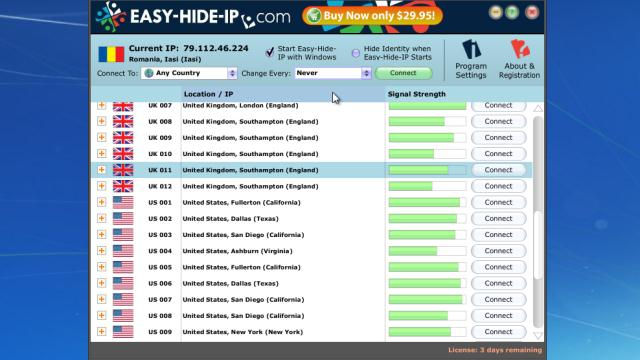Connect to UK 011 Southampton server
This screenshot has width=640, height=360.
point(498,170)
